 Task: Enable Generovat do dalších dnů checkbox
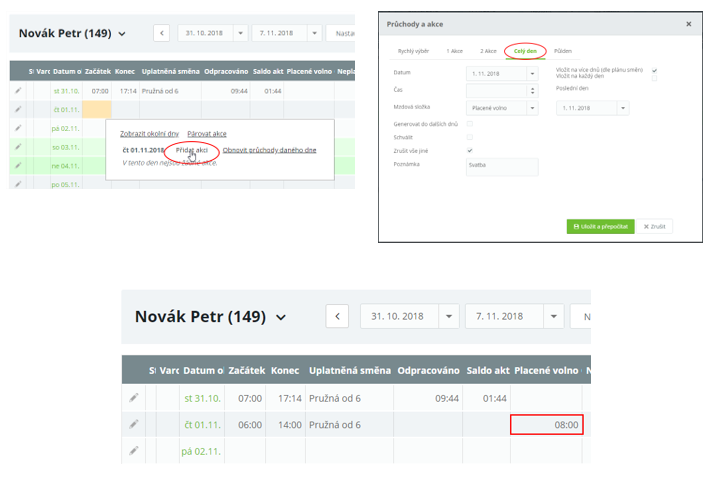(x=470, y=124)
